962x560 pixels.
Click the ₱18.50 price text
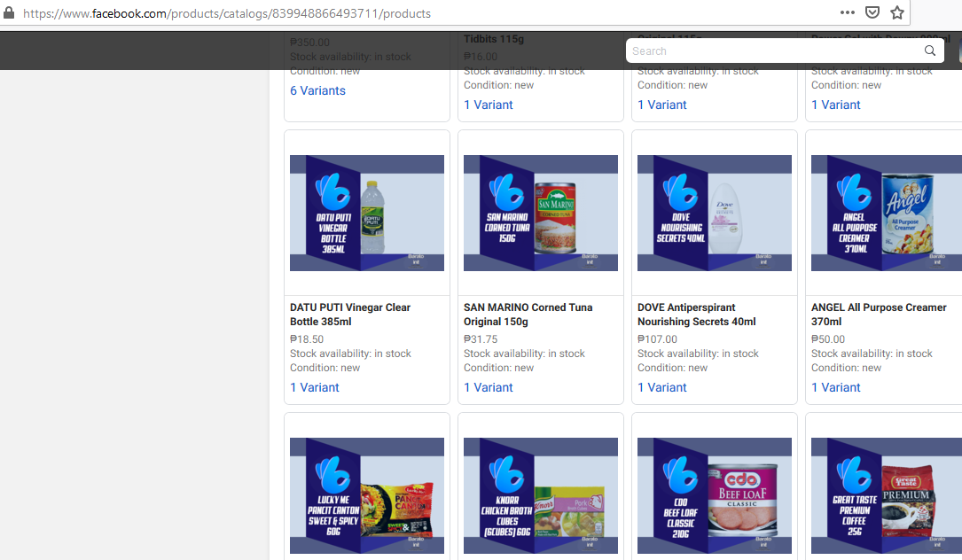coord(307,339)
